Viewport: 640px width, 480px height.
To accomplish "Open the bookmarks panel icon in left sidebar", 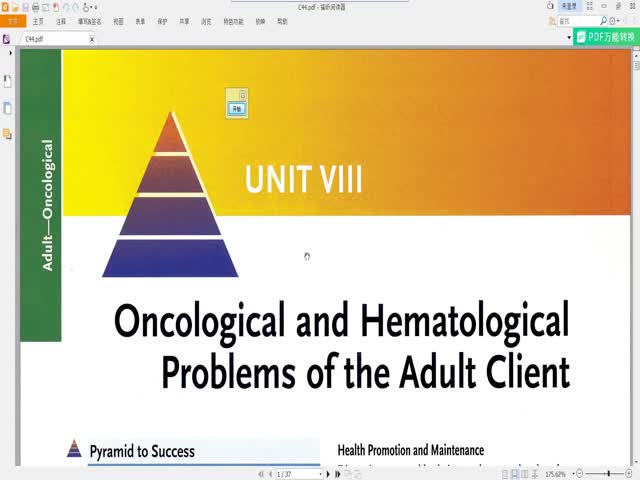I will [7, 81].
